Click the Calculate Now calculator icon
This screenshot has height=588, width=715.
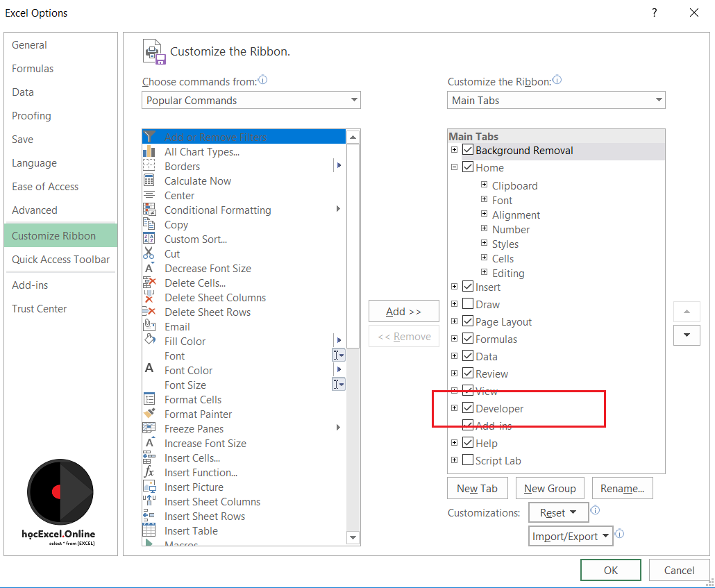(x=149, y=180)
